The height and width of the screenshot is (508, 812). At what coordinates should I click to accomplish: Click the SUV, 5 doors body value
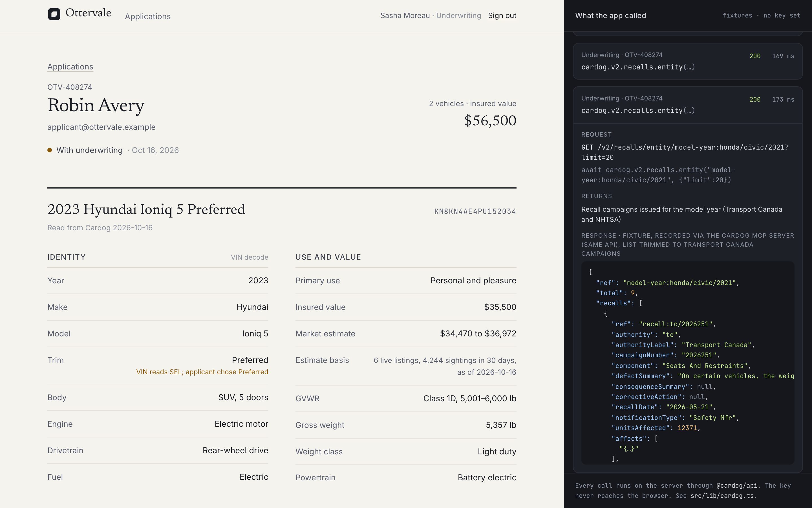click(x=243, y=397)
